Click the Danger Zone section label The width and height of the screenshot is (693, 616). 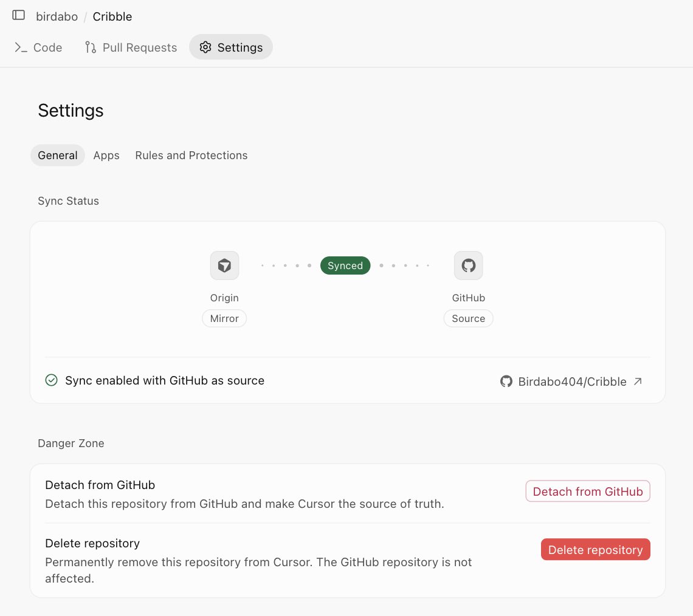tap(71, 443)
